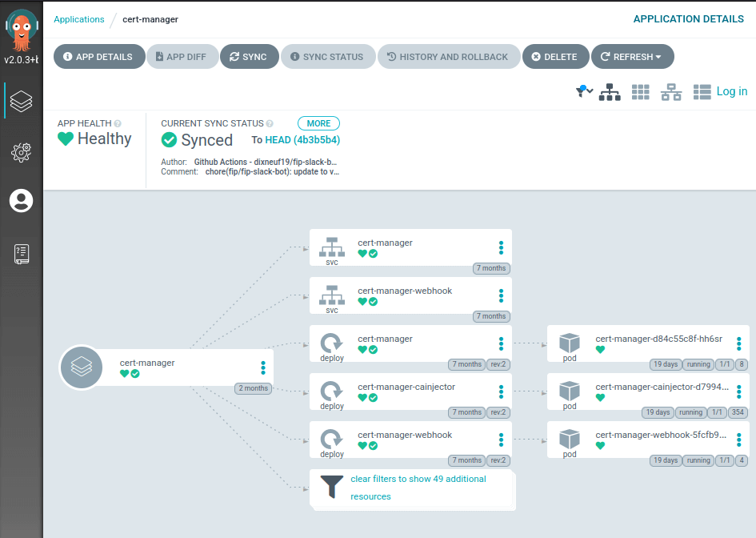Select the cert-manager-webhook svc icon
This screenshot has height=538, width=756.
tap(332, 295)
